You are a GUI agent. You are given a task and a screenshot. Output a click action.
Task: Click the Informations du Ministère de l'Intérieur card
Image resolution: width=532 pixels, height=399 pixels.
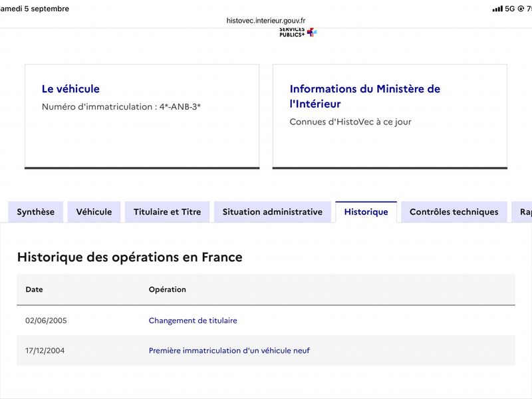[x=390, y=116]
